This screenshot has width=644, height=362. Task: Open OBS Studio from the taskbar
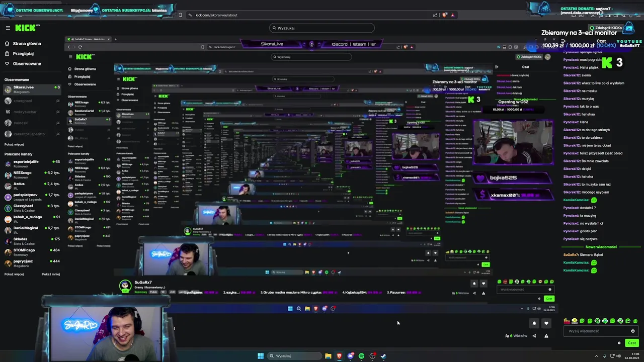372,356
